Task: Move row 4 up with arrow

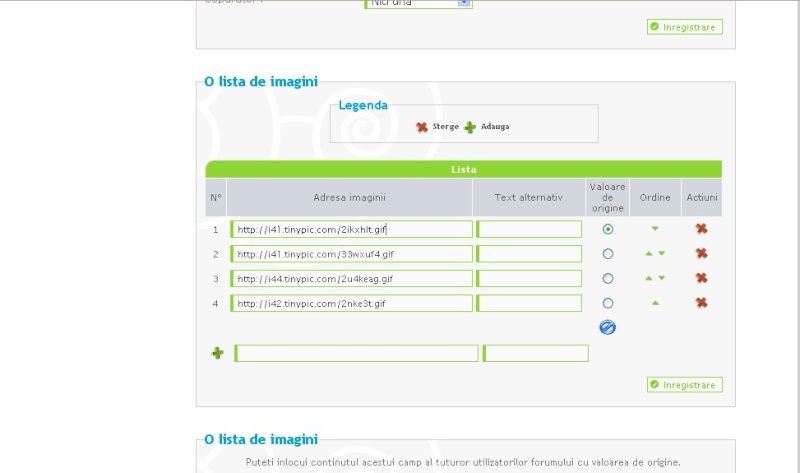Action: tap(655, 303)
